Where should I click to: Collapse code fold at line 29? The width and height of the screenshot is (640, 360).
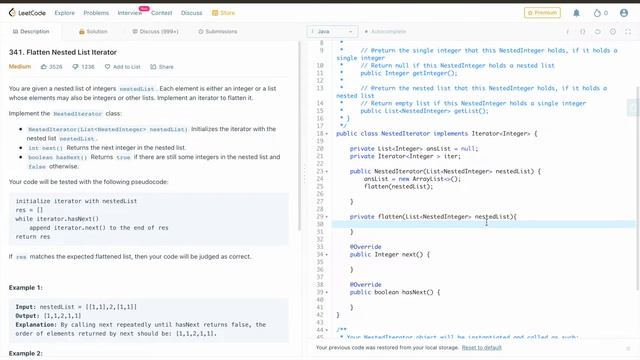click(x=327, y=217)
